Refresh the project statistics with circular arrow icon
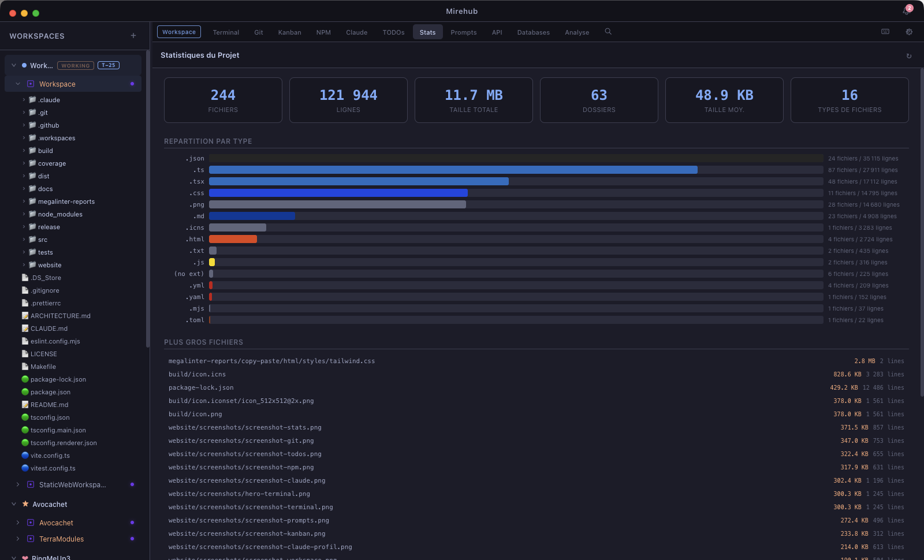Screen dimensions: 924x560 pyautogui.click(x=908, y=55)
